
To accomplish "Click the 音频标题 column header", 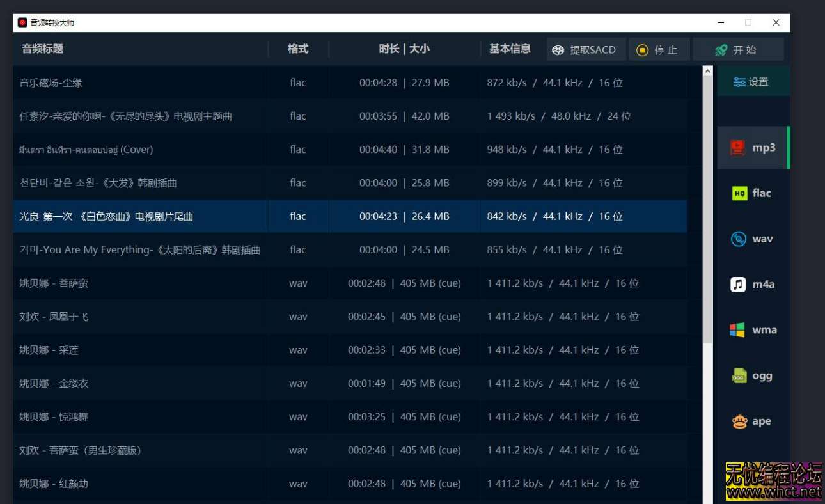I will pyautogui.click(x=42, y=49).
